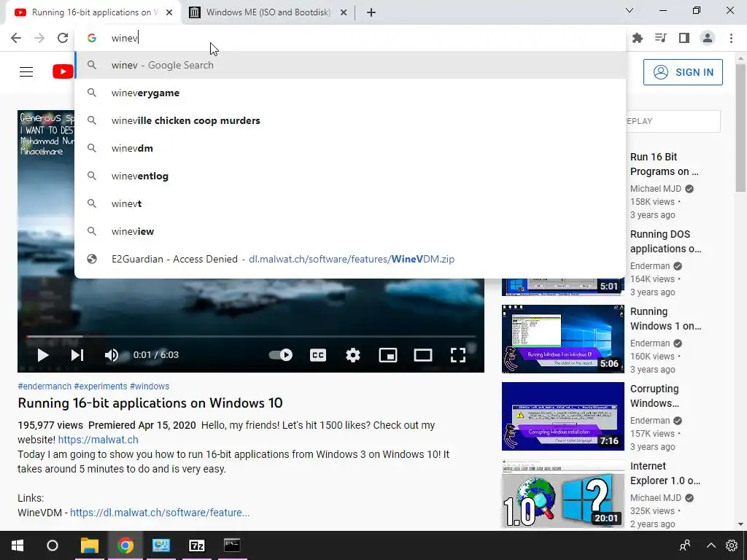The height and width of the screenshot is (560, 747).
Task: Skip to next video
Action: click(x=77, y=355)
